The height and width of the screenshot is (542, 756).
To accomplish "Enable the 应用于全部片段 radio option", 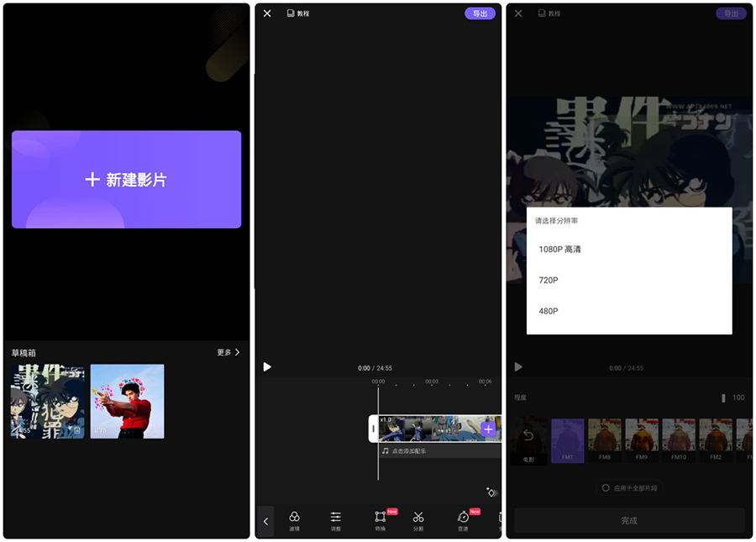I will [x=606, y=488].
